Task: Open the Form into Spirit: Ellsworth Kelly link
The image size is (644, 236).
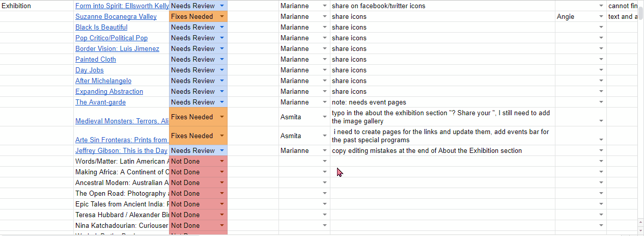Action: (x=122, y=6)
